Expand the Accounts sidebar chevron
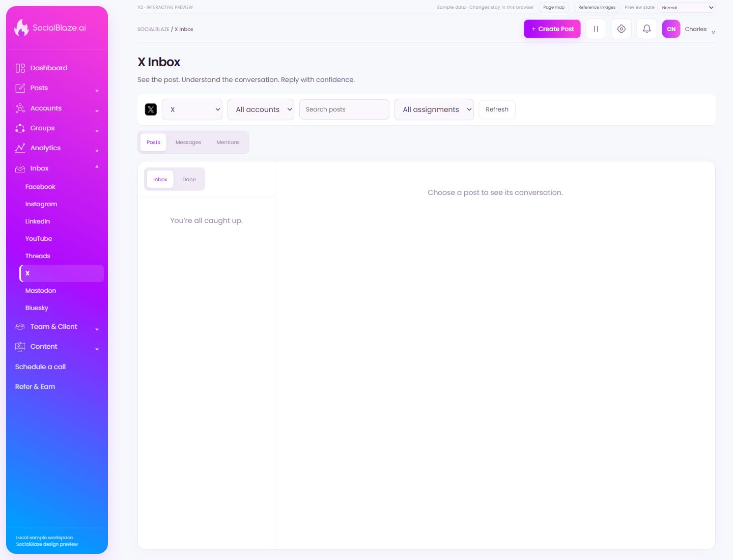 click(97, 110)
